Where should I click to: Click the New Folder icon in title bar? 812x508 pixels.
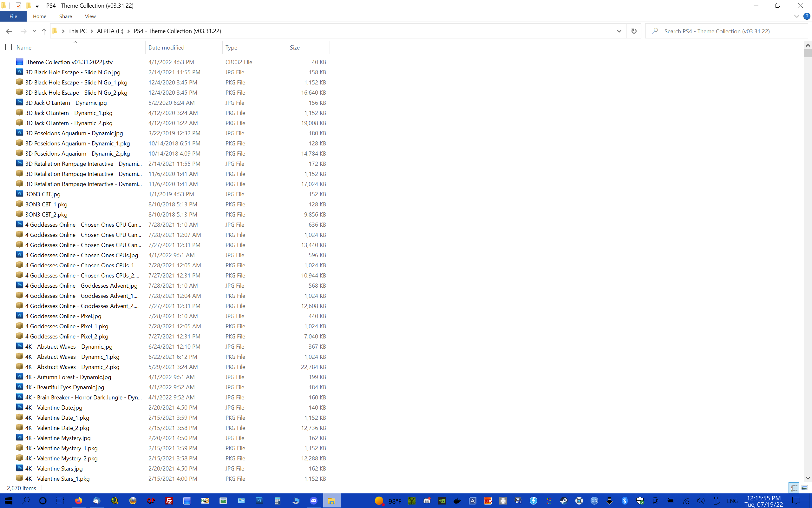click(29, 5)
